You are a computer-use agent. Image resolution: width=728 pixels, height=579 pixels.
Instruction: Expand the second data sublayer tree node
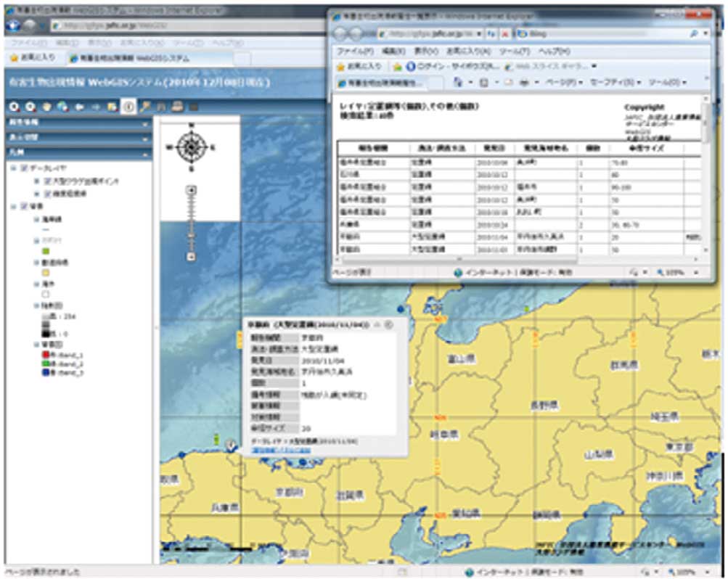(x=37, y=194)
